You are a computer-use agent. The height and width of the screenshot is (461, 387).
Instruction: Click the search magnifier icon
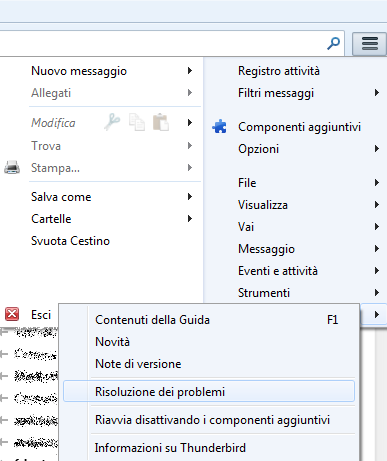[333, 43]
